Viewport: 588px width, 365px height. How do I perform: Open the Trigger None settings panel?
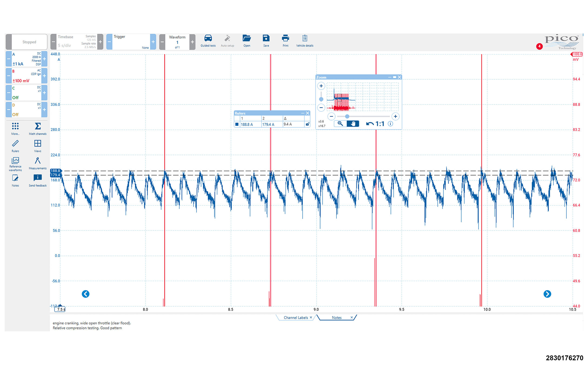tap(131, 42)
